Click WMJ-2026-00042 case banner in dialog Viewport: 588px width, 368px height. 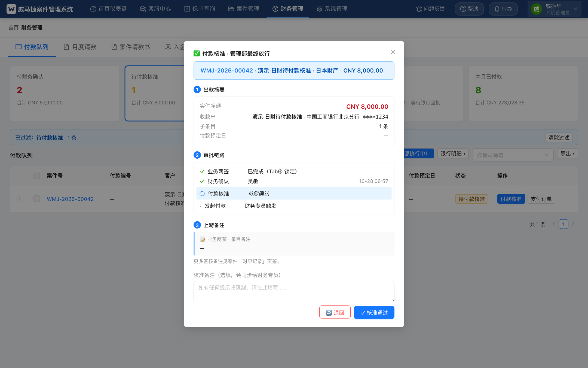(294, 71)
